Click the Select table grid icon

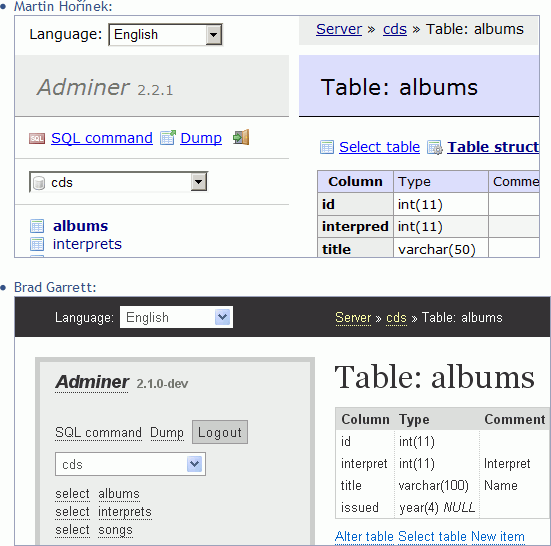pyautogui.click(x=327, y=147)
